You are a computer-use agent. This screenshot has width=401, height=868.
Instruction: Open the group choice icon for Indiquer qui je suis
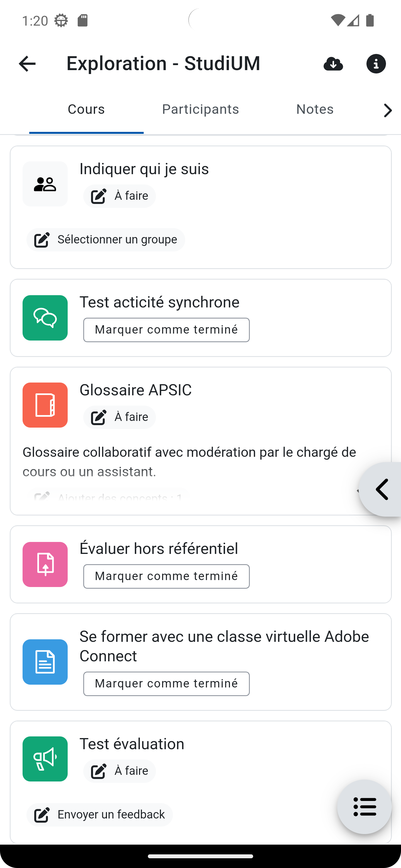tap(45, 184)
